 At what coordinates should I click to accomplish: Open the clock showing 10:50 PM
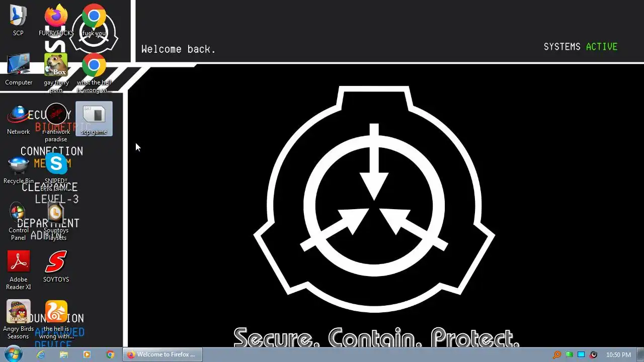618,354
